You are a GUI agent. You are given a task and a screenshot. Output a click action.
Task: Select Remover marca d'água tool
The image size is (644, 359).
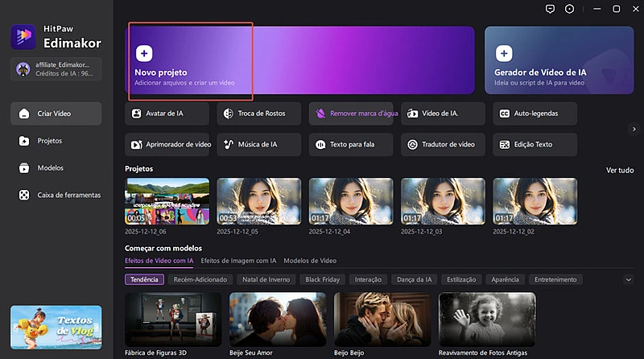(x=351, y=113)
